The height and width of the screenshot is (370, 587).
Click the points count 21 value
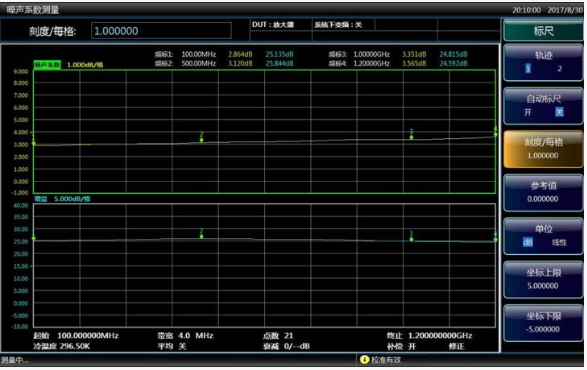point(289,336)
